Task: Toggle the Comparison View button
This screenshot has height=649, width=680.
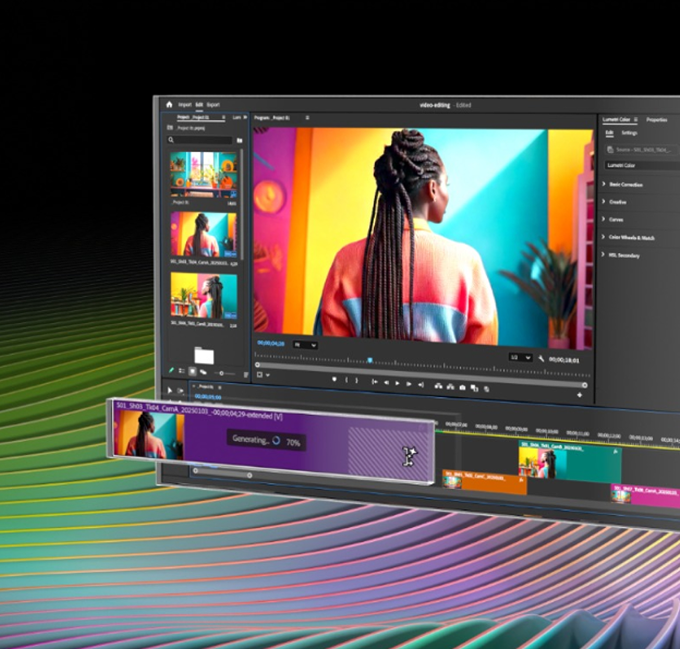Action: pyautogui.click(x=474, y=388)
